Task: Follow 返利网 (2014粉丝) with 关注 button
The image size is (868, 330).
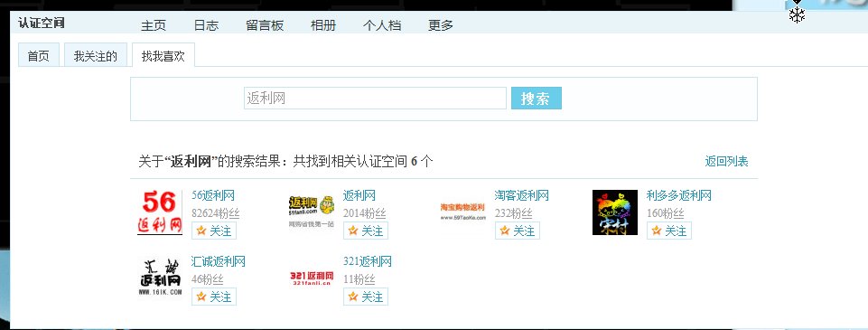Action: pos(366,231)
